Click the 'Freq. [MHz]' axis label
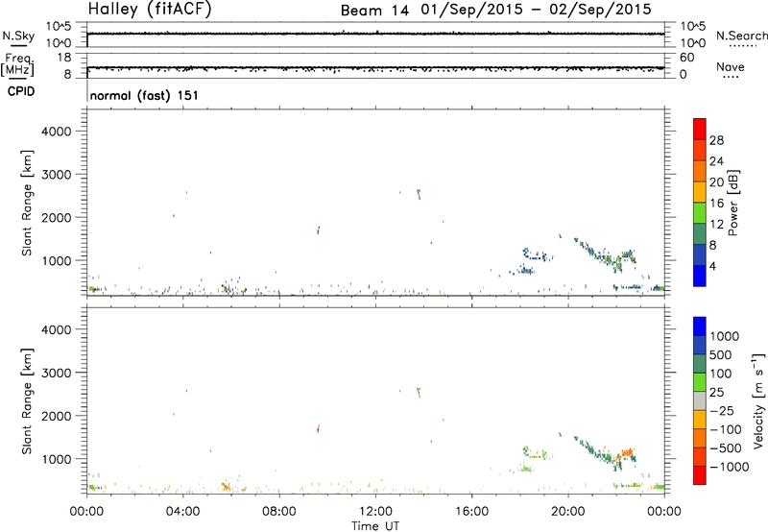768x532 pixels. (17, 65)
